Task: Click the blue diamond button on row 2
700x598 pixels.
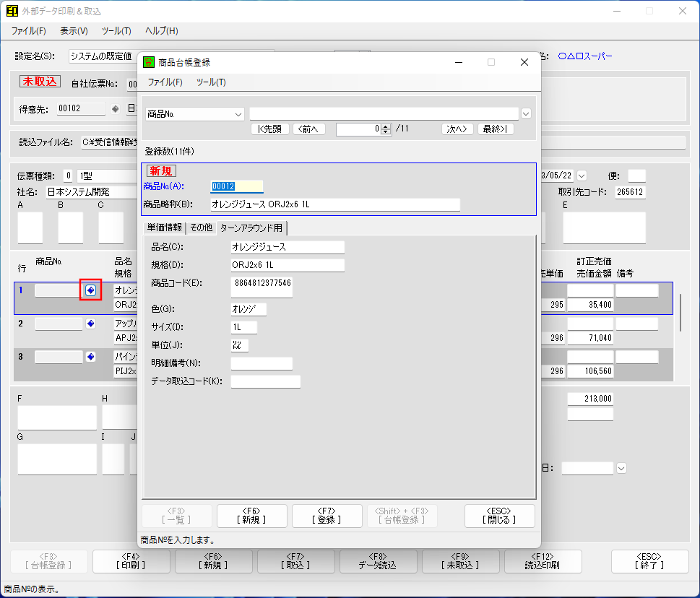Action: tap(90, 324)
